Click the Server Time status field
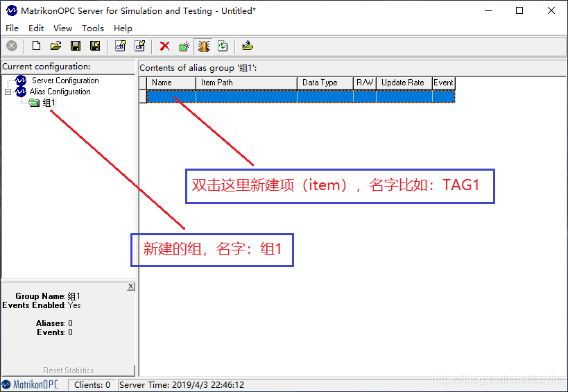 click(x=182, y=385)
